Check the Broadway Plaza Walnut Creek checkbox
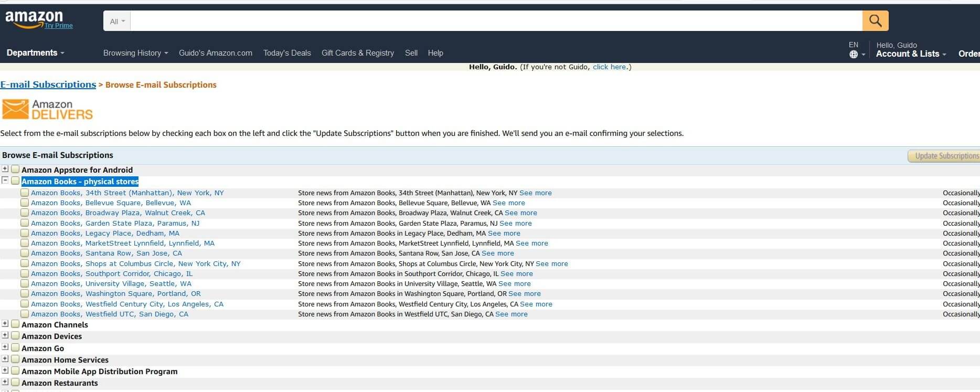Screen dimensions: 980x392 25,213
